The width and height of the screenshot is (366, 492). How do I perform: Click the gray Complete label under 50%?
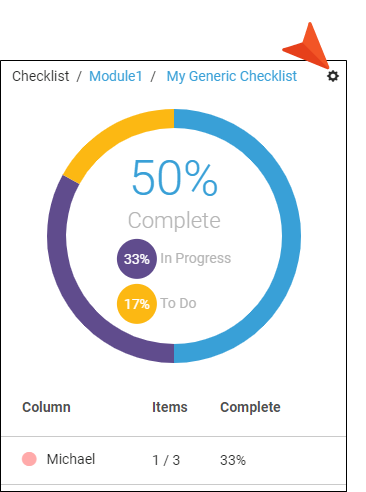click(174, 220)
